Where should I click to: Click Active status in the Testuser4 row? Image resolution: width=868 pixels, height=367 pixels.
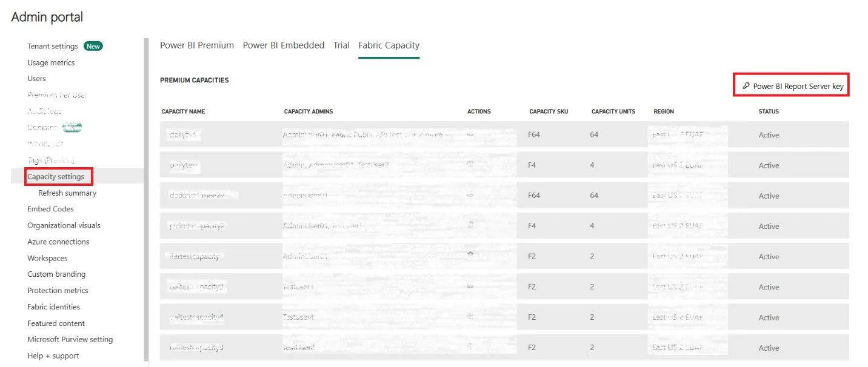tap(769, 317)
